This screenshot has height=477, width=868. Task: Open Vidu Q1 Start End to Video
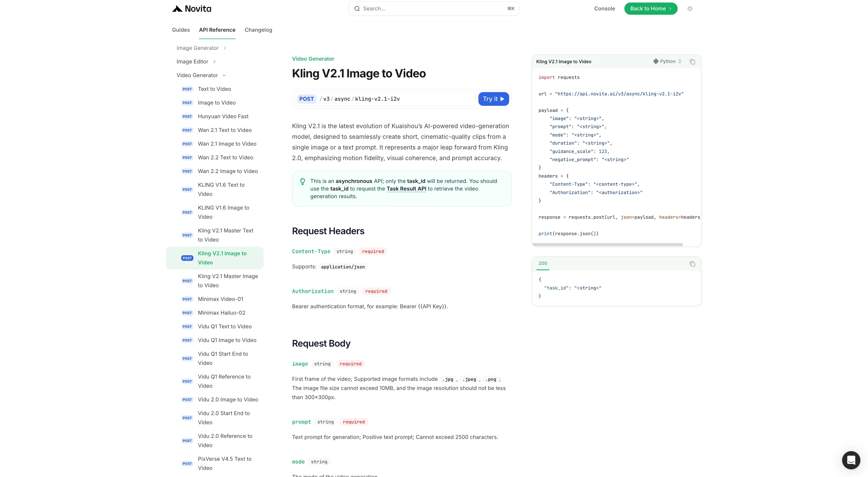tap(214, 359)
